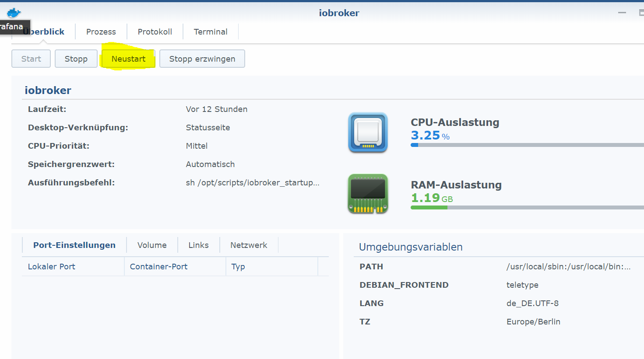Click the 1.19 GB RAM value
The width and height of the screenshot is (644, 359).
432,198
